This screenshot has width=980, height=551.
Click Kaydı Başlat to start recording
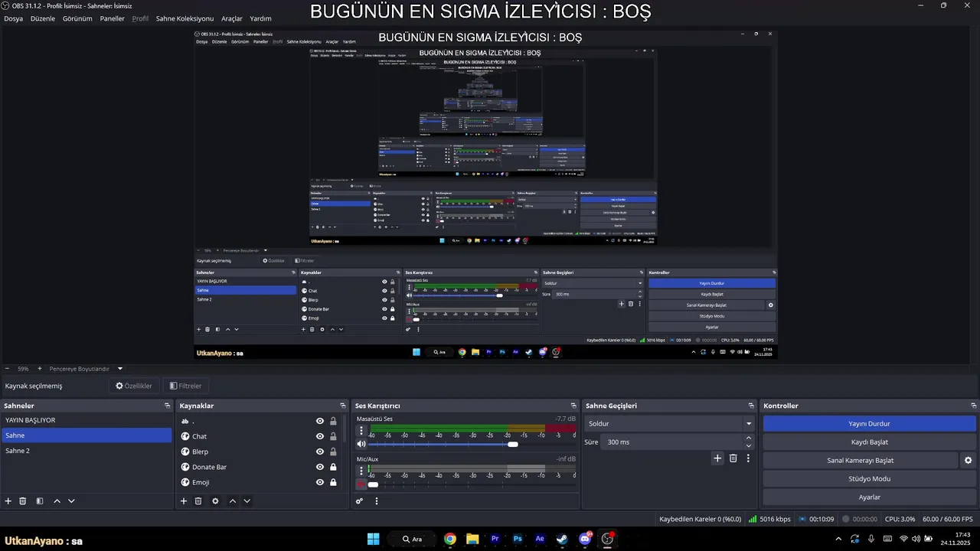pyautogui.click(x=870, y=442)
